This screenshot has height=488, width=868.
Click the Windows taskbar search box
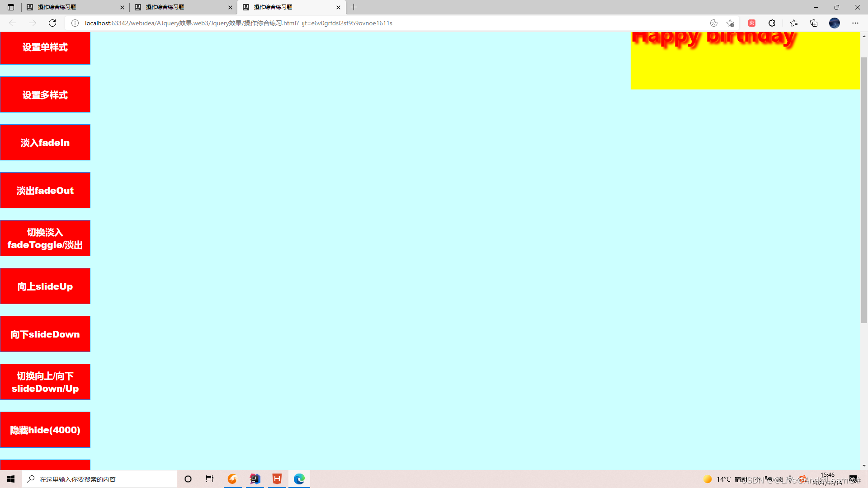pyautogui.click(x=99, y=479)
